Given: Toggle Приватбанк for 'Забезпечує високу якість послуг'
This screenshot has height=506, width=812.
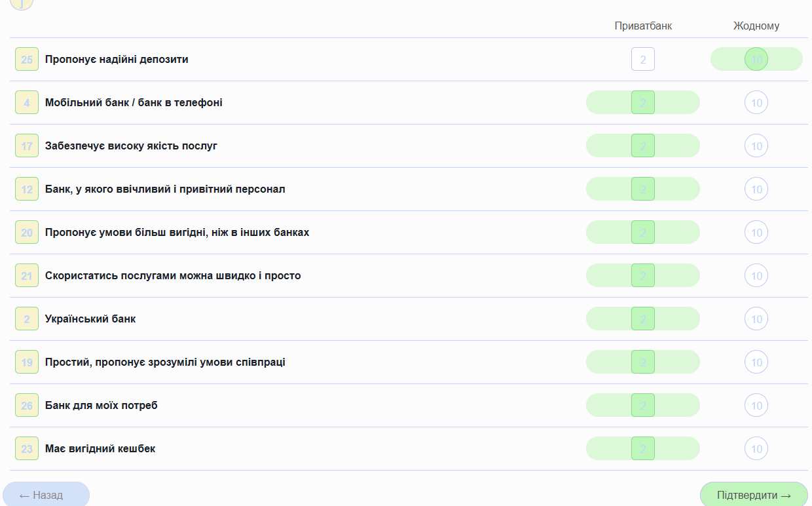Looking at the screenshot, I should (x=643, y=146).
